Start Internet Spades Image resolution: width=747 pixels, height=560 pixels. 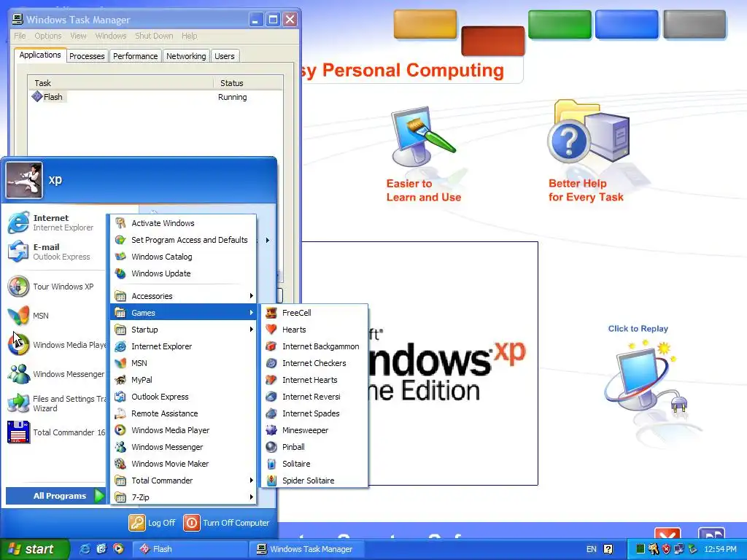(x=314, y=413)
